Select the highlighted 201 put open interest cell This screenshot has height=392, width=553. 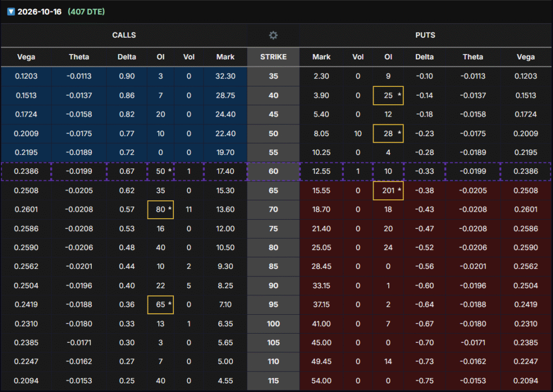tap(388, 191)
